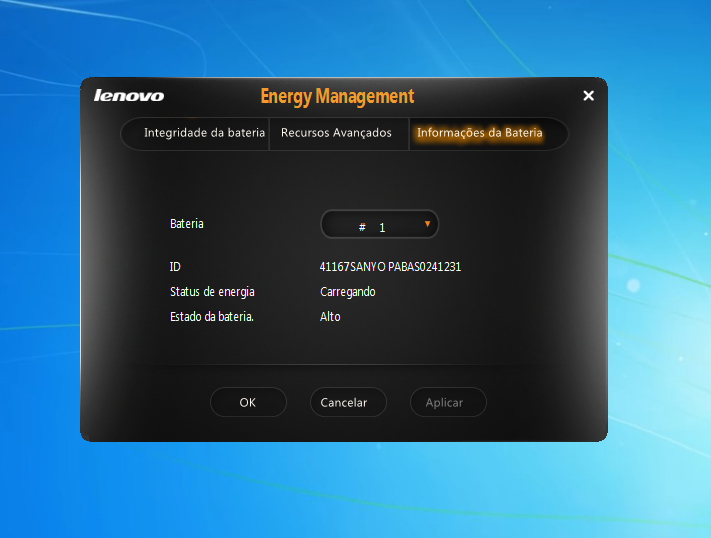
Task: Click the Cancelar button
Action: point(348,402)
